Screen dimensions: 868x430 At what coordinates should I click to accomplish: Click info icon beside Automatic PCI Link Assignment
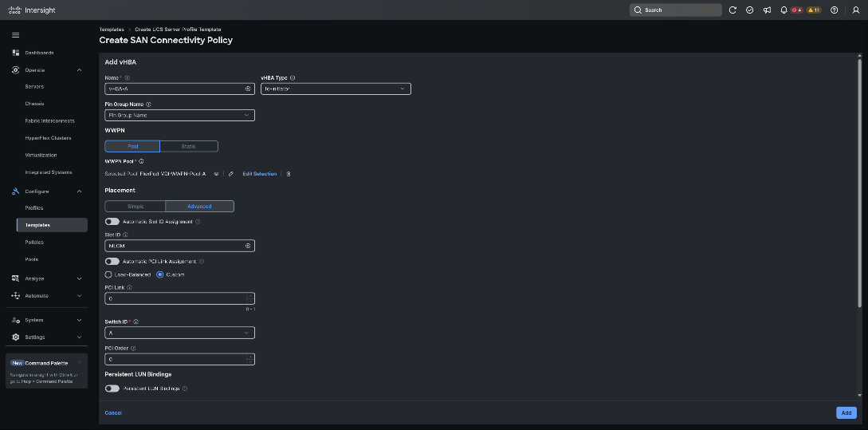click(202, 262)
